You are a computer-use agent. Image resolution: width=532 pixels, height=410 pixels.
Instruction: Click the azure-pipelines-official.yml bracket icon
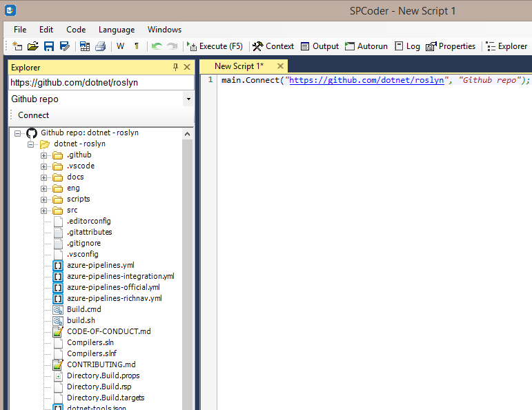pos(58,287)
